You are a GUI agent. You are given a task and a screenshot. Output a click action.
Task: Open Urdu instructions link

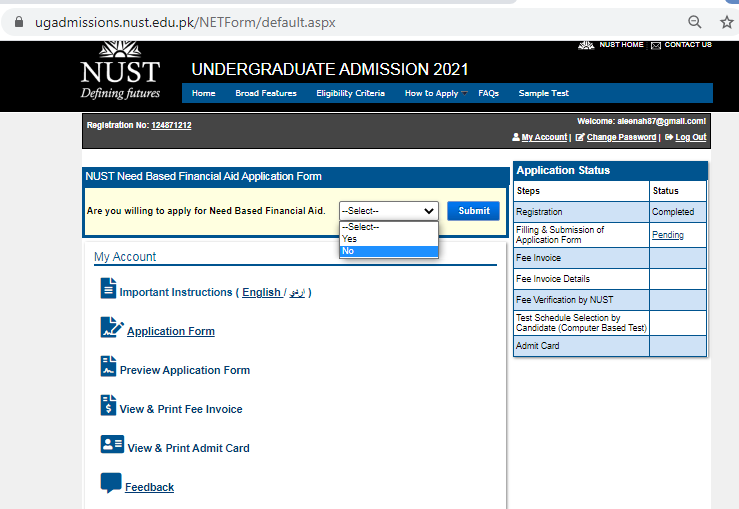(x=297, y=292)
